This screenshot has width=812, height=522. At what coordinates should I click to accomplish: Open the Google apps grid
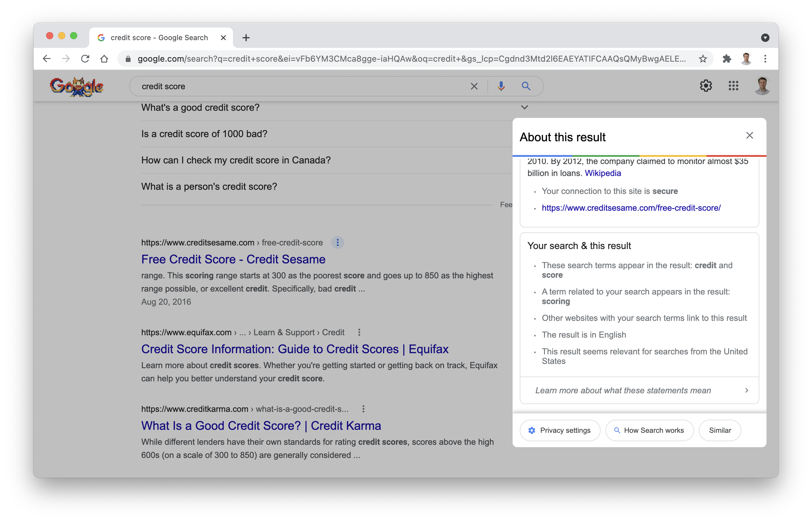(733, 86)
